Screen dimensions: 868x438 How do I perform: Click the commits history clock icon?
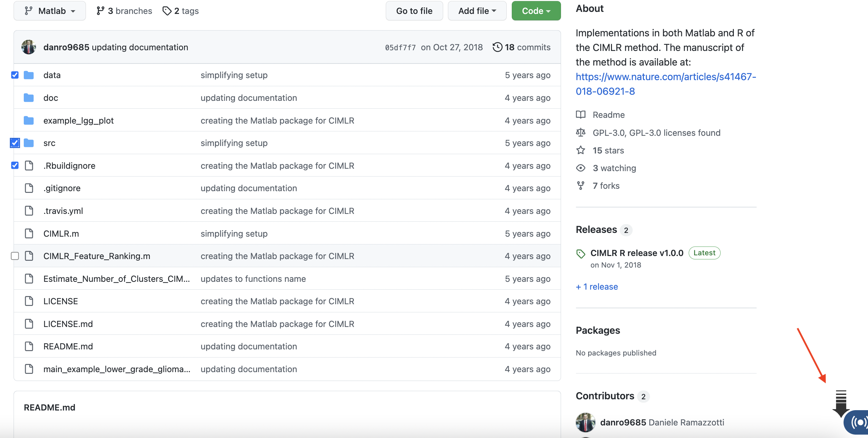tap(497, 47)
